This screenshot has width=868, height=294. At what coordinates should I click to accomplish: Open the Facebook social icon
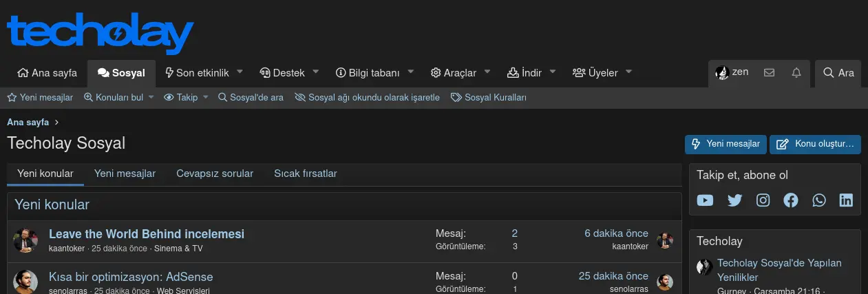pos(791,200)
